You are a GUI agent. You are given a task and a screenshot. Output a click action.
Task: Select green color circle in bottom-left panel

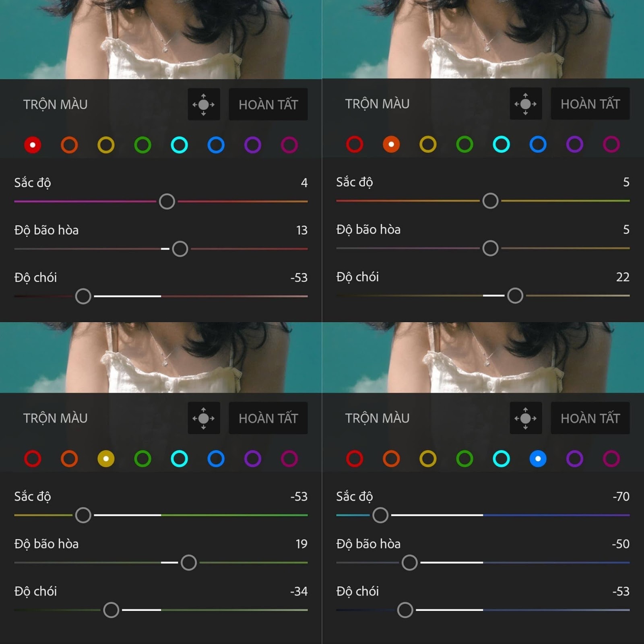point(142,458)
